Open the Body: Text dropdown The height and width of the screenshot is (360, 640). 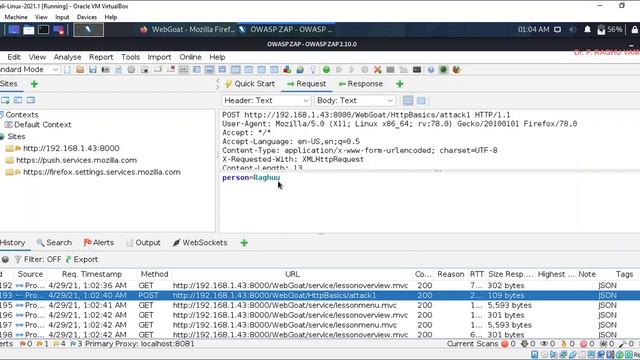(354, 100)
